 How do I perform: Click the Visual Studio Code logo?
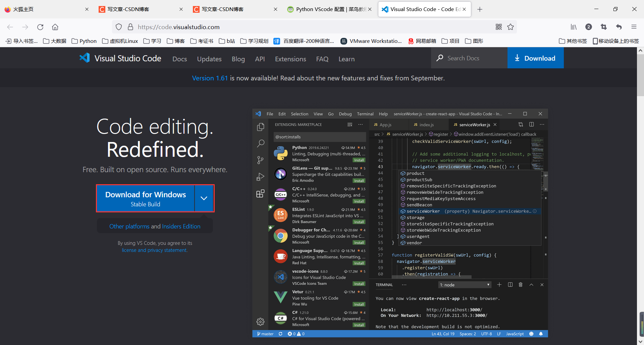coord(85,58)
